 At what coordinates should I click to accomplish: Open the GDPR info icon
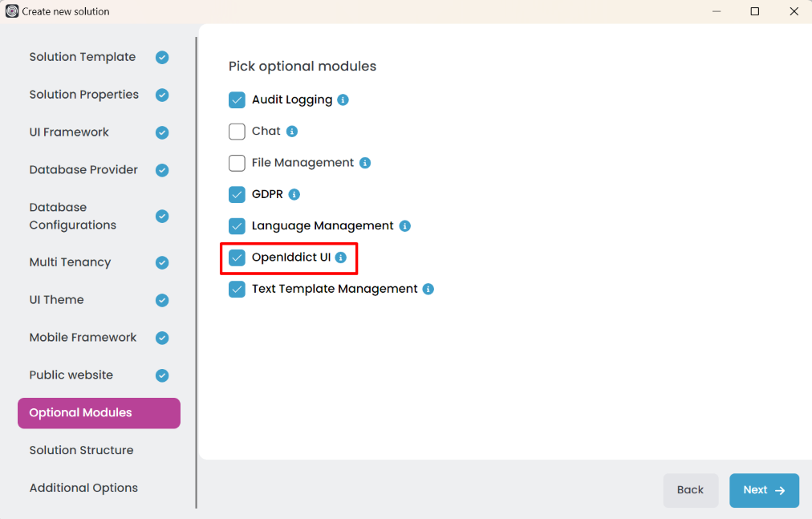pyautogui.click(x=294, y=194)
